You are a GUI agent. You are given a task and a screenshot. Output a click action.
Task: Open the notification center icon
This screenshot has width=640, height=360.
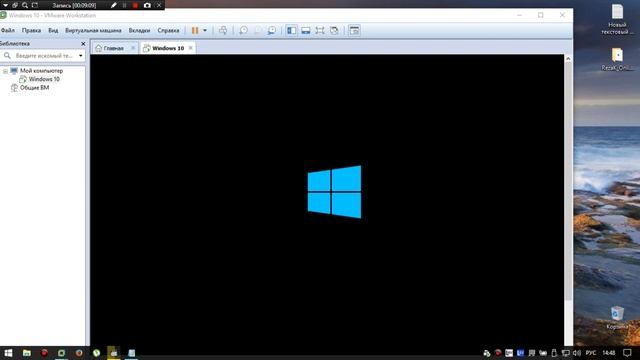627,353
